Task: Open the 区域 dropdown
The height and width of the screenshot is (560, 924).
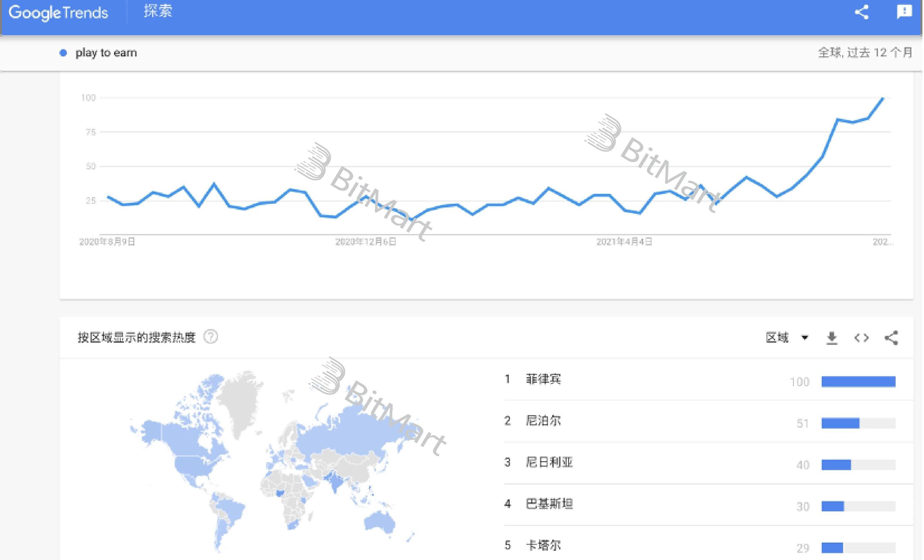Action: click(786, 338)
